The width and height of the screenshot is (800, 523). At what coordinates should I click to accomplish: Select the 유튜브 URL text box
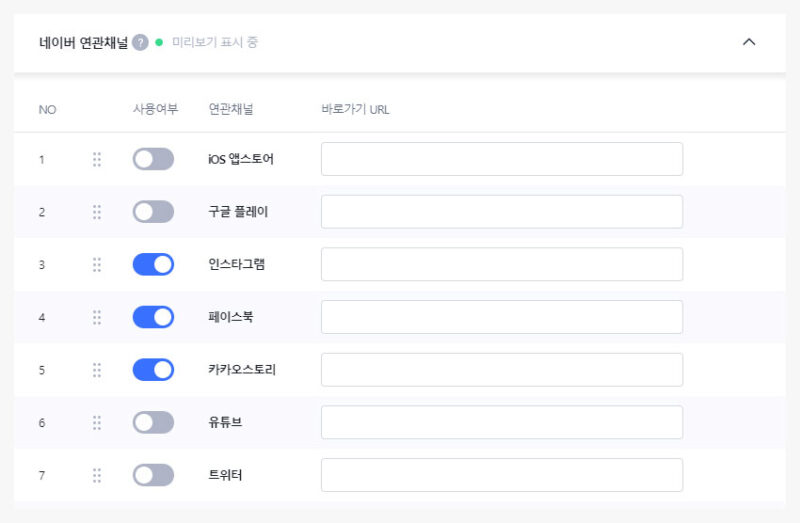click(501, 422)
